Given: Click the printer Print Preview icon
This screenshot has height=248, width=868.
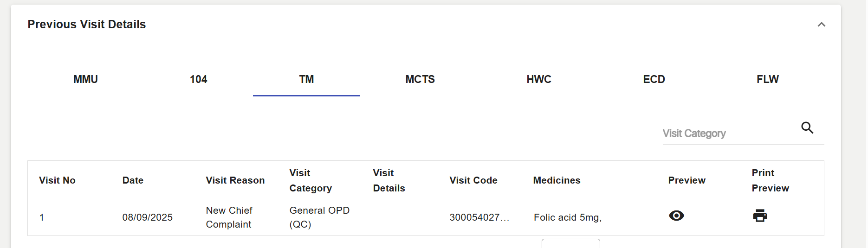Looking at the screenshot, I should tap(760, 216).
